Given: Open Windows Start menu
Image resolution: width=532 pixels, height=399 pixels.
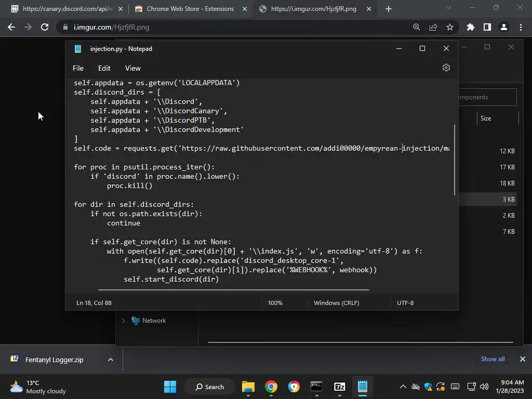Looking at the screenshot, I should (170, 387).
